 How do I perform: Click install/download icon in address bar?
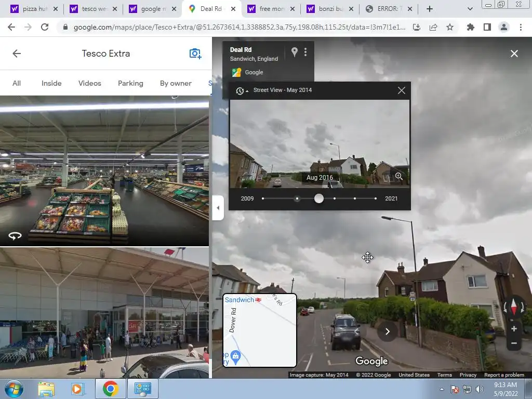tap(417, 27)
